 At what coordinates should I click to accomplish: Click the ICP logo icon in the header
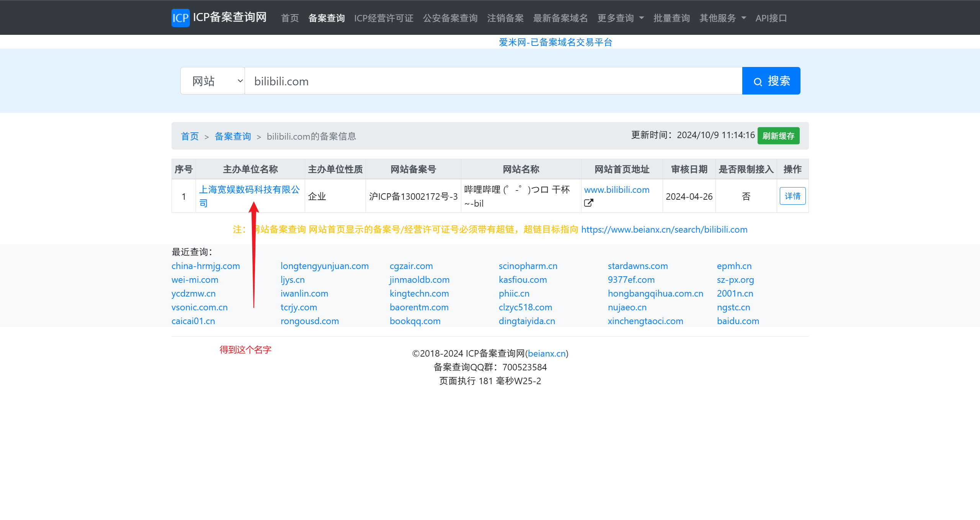pyautogui.click(x=180, y=18)
